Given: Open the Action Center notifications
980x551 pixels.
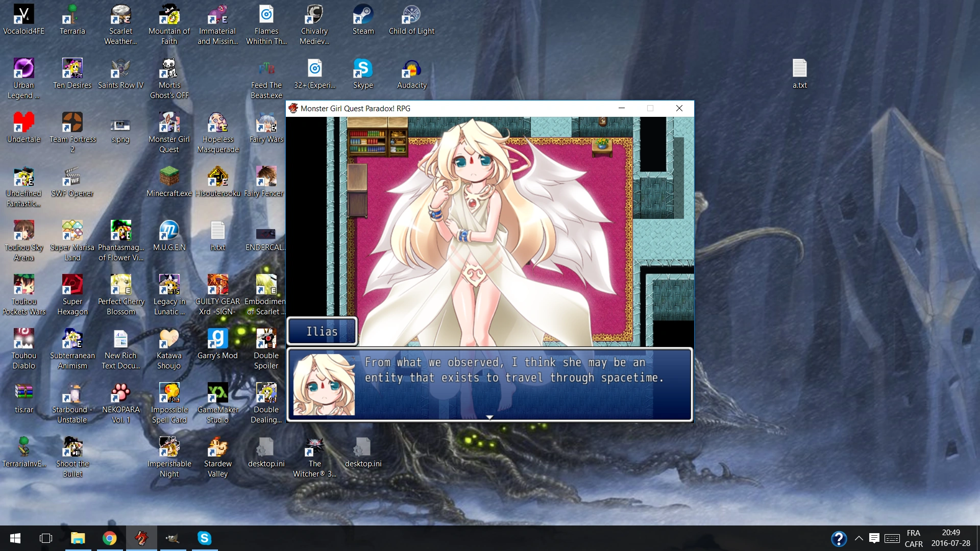Looking at the screenshot, I should [x=874, y=538].
